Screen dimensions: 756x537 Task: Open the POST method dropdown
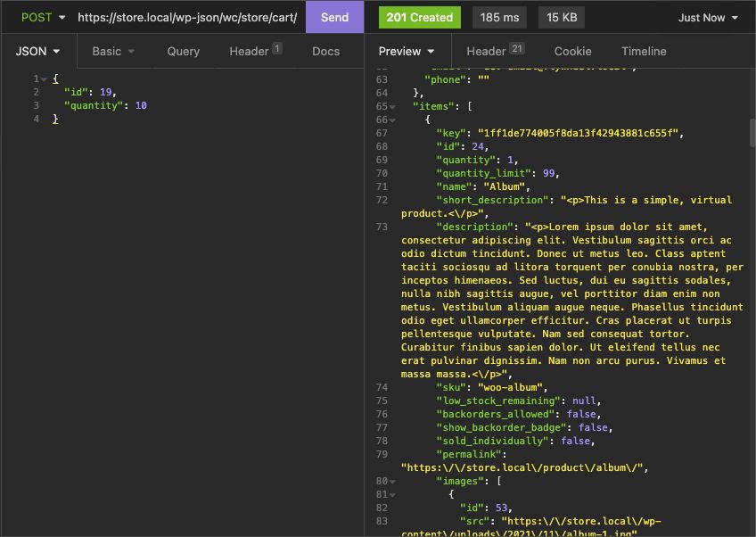click(x=42, y=17)
